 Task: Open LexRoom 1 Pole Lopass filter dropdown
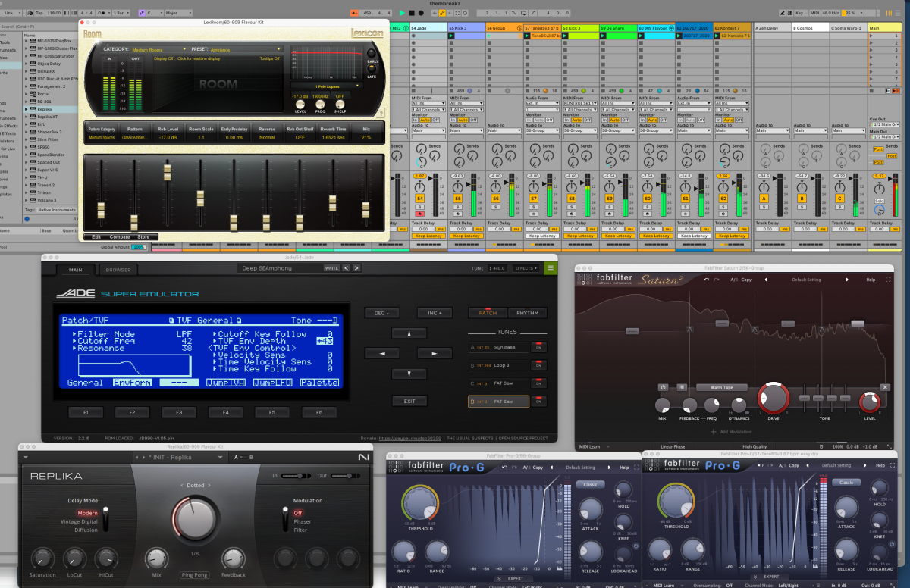click(326, 86)
